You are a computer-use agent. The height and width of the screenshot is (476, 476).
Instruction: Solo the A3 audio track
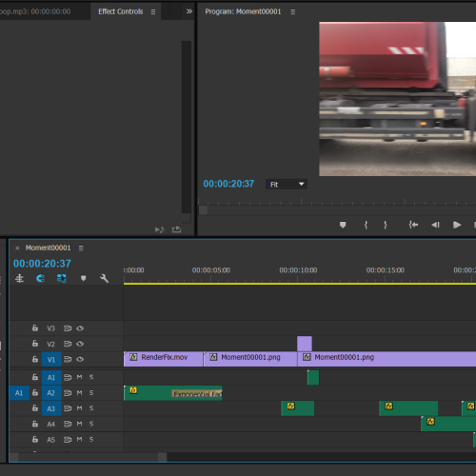click(91, 408)
